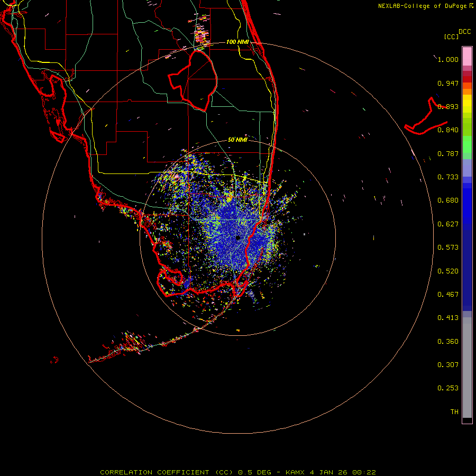Click the DCC product label

[464, 32]
